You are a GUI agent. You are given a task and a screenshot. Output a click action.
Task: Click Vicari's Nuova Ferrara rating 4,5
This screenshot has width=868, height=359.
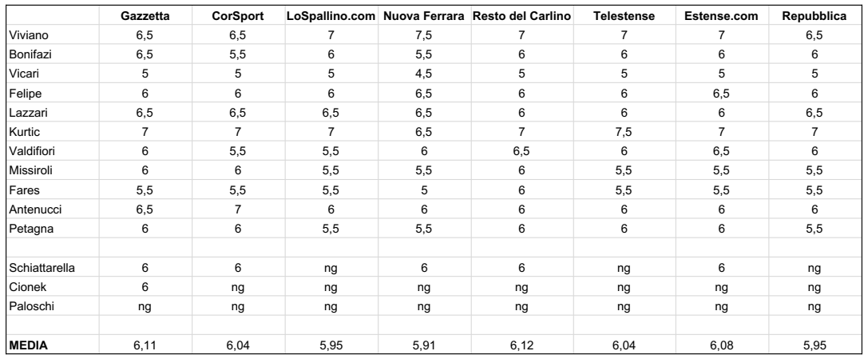coord(423,74)
